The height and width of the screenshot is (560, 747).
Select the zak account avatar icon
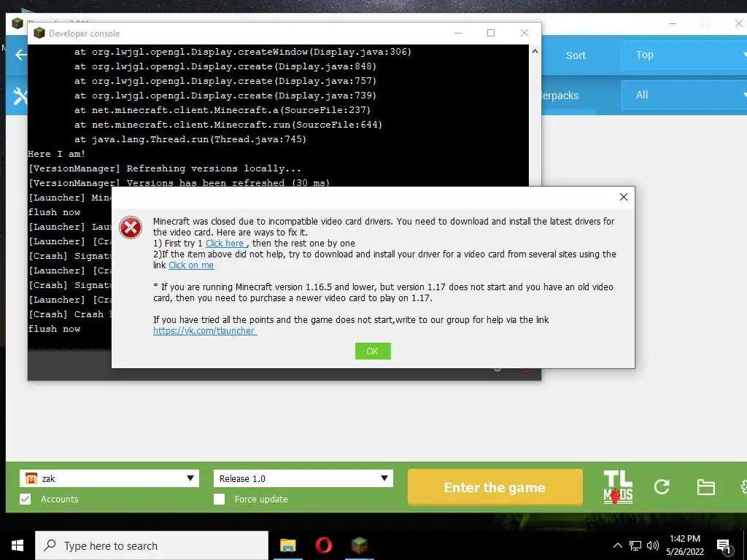(31, 478)
